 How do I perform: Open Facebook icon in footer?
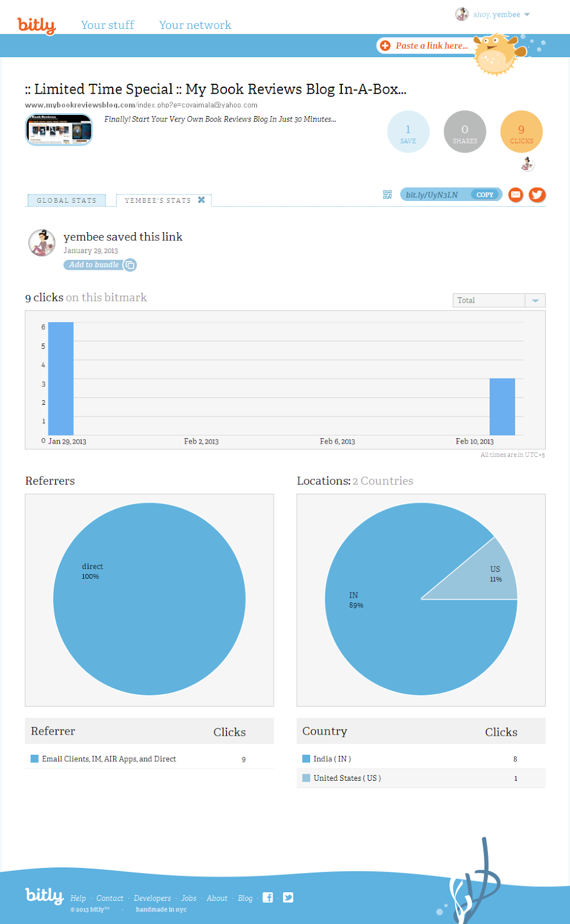tap(268, 897)
